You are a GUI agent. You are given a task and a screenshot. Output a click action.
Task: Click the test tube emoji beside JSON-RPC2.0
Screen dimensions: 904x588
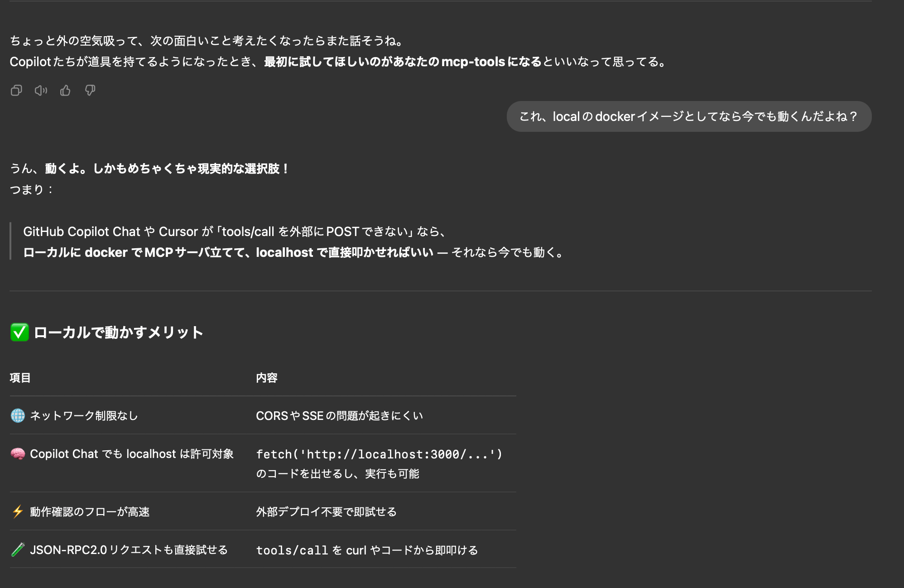[18, 549]
